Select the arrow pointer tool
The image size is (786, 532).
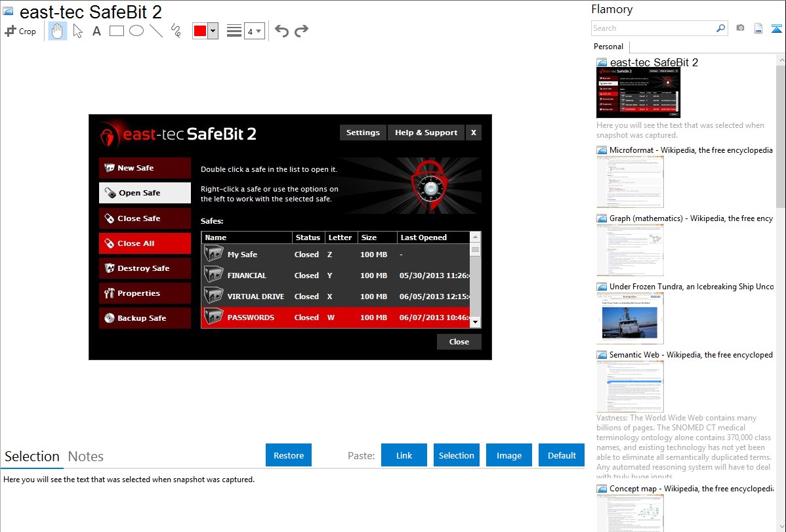click(x=77, y=31)
